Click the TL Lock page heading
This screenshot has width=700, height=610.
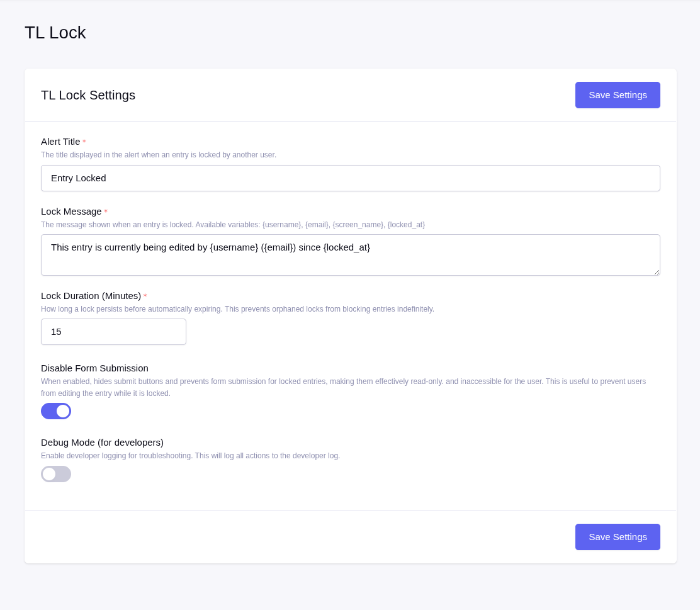pyautogui.click(x=55, y=33)
